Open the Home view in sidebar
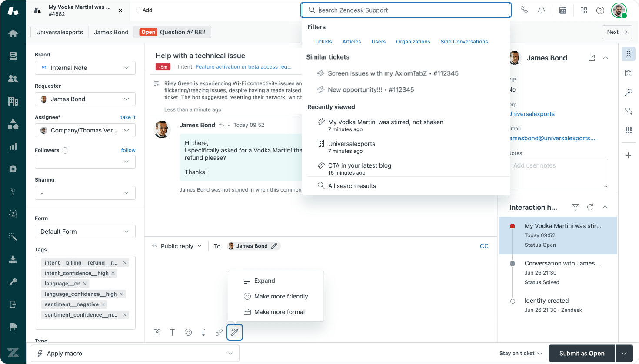 click(13, 33)
